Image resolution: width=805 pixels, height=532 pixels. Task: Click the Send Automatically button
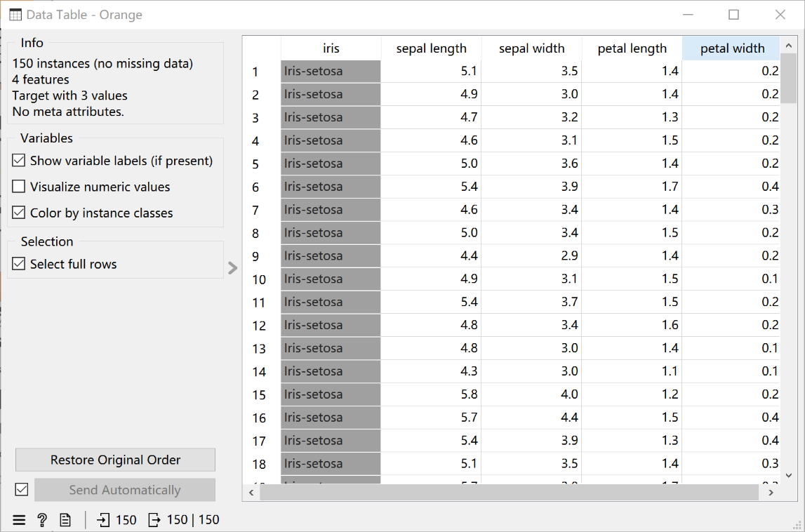(x=125, y=490)
